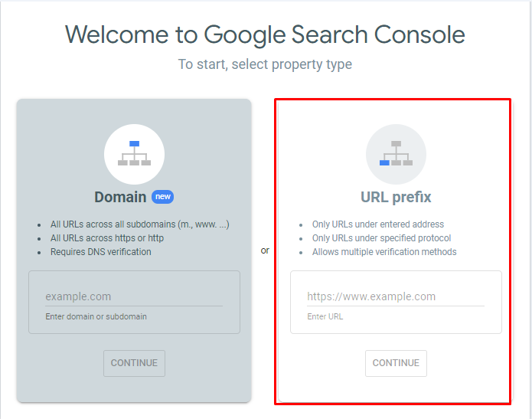Click 'To start, select property type' subtitle
Viewport: 532px width, 419px height.
click(265, 64)
